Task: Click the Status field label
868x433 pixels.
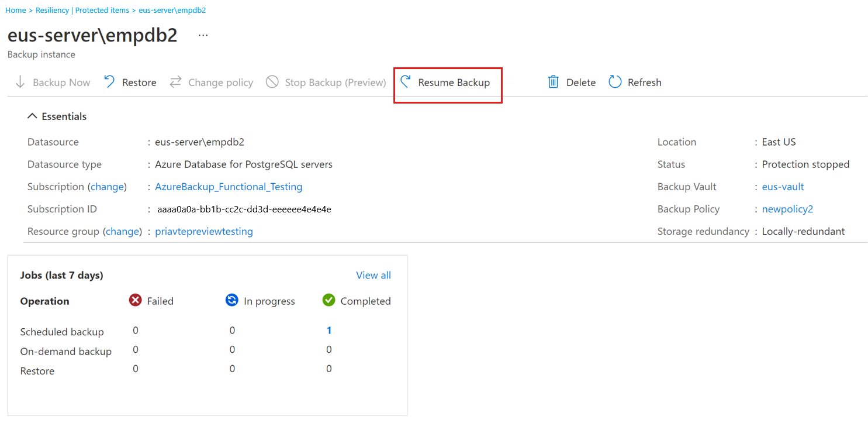Action: click(671, 164)
